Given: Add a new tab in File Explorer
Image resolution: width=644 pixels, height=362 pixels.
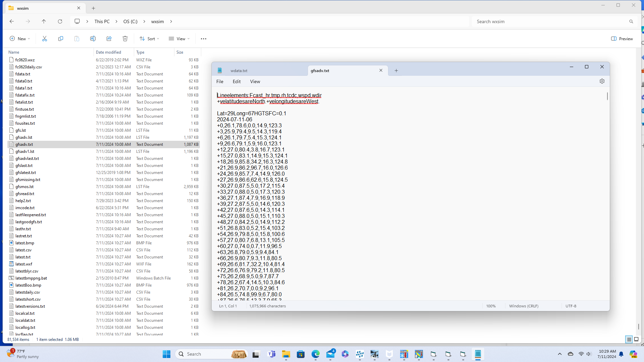Looking at the screenshot, I should tap(94, 8).
